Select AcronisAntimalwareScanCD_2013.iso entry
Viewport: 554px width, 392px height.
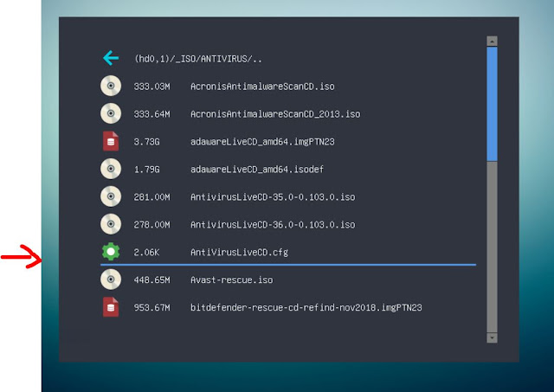click(275, 114)
